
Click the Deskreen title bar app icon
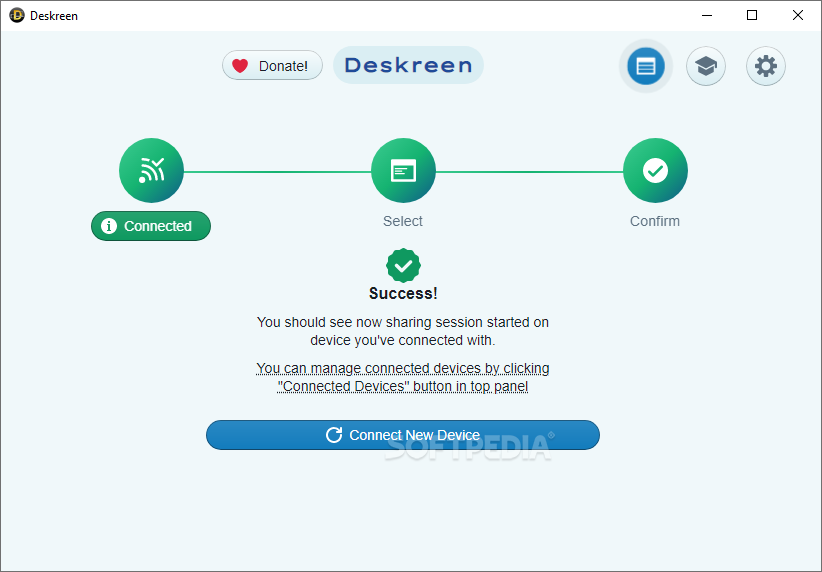point(17,15)
